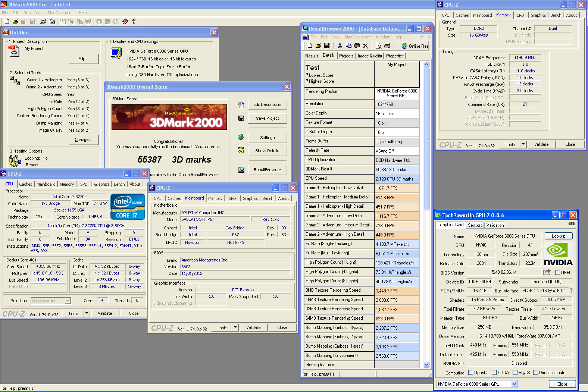Click Lookup button in GPU-Z
This screenshot has width=588, height=392.
[x=559, y=236]
